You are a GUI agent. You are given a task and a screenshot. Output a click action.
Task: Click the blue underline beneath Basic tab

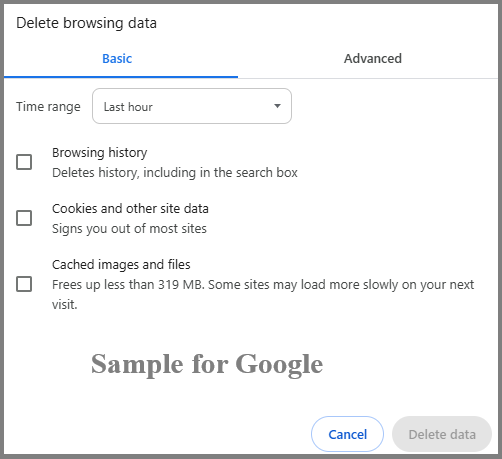tap(121, 77)
